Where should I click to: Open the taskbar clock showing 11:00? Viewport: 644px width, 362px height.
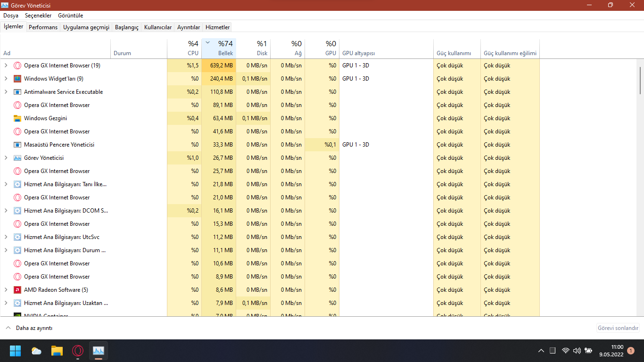click(611, 351)
